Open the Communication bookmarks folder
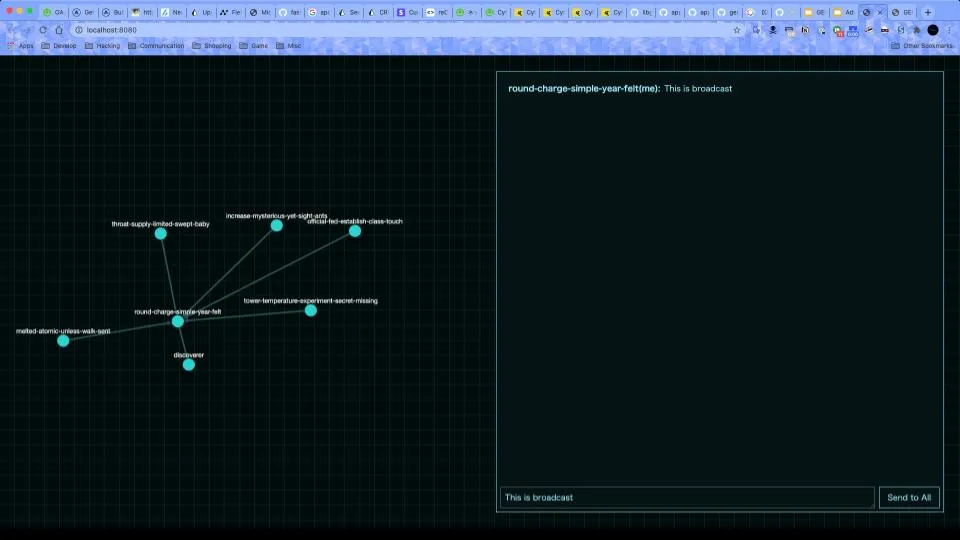Image resolution: width=960 pixels, height=540 pixels. pos(155,46)
